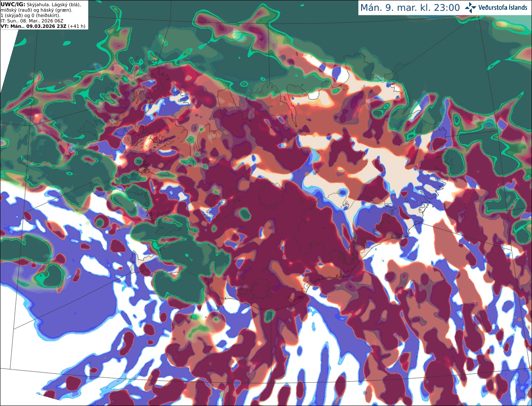
Task: Click the 'Veðurstofa Íslands' name text
Action: tap(502, 7)
